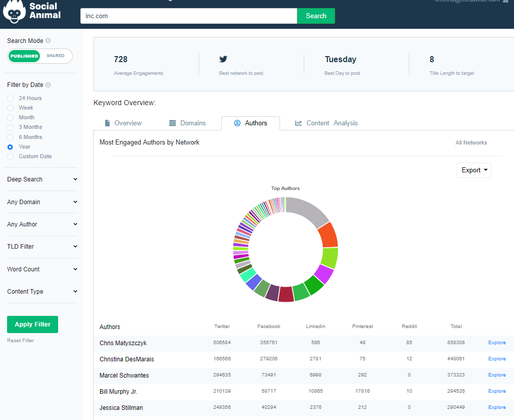Image resolution: width=514 pixels, height=420 pixels.
Task: Click the Apply Filter button
Action: pos(32,324)
